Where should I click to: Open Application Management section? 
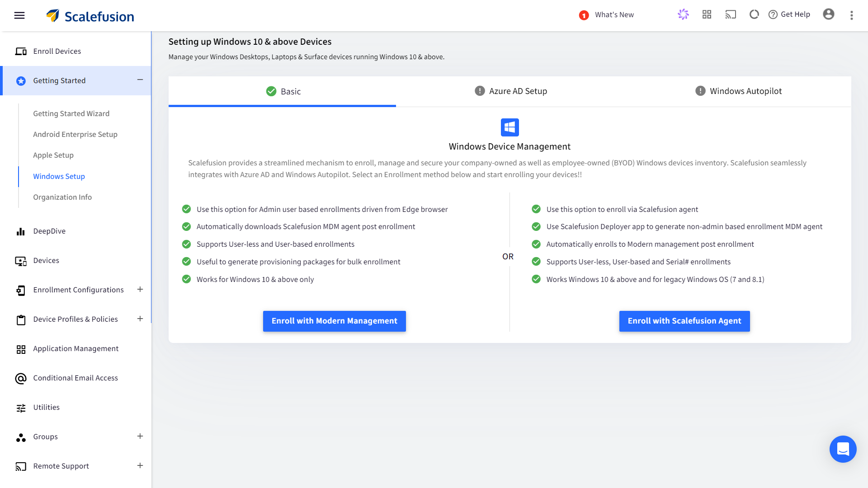click(x=75, y=349)
